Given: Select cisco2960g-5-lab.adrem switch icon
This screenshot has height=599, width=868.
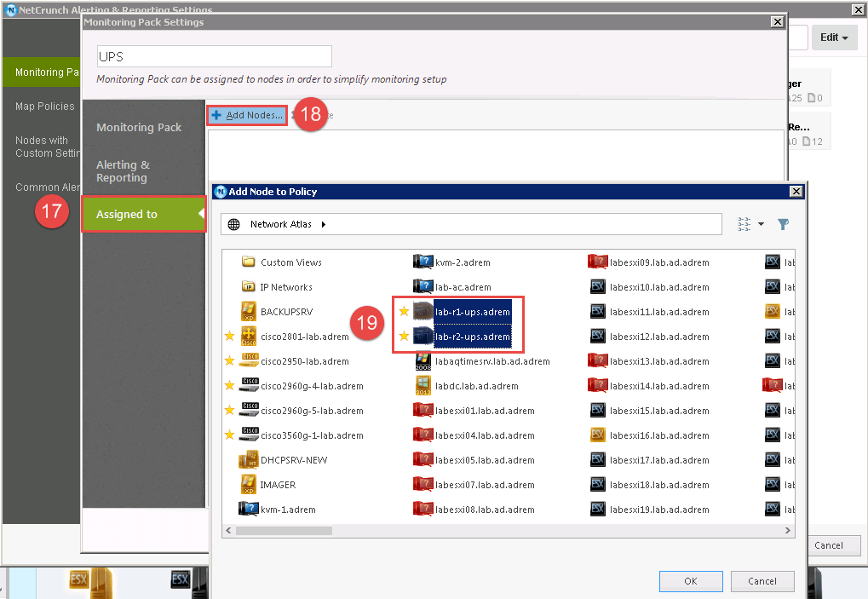Looking at the screenshot, I should 249,410.
